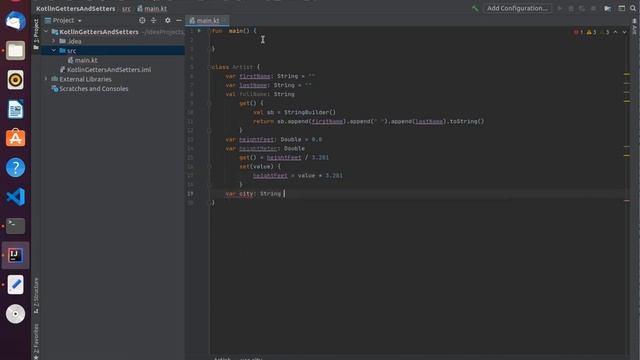This screenshot has height=360, width=640.
Task: Click IntelliJ IDEA icon in the dock
Action: tap(16, 255)
